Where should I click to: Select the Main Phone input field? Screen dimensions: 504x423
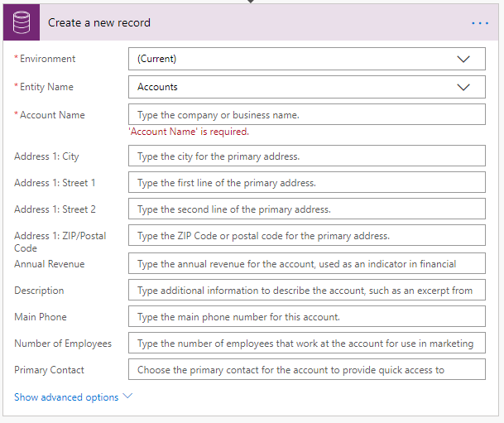307,316
